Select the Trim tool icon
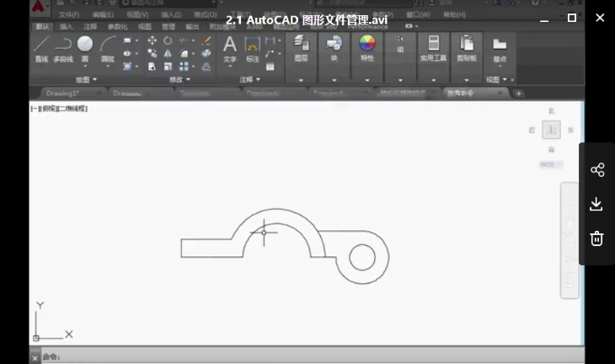615x364 pixels. point(184,40)
